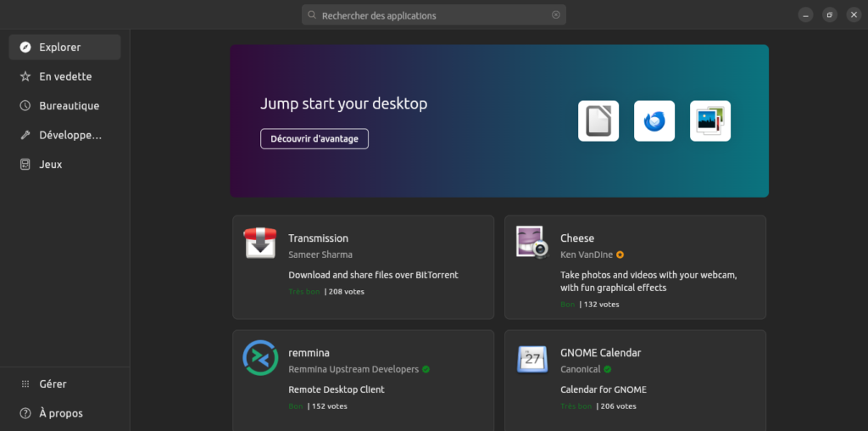Click the star badge next to Ken VanDine
Viewport: 868px width, 431px height.
point(620,255)
